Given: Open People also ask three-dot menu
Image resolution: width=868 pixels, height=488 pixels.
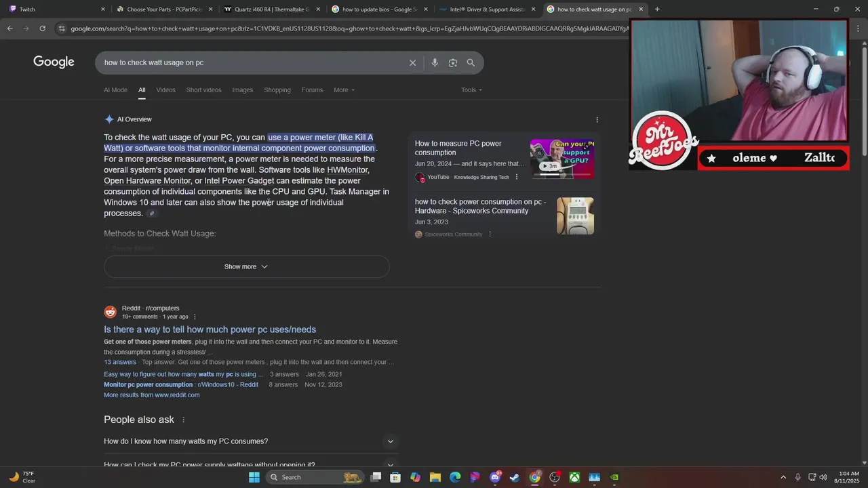Looking at the screenshot, I should [183, 420].
